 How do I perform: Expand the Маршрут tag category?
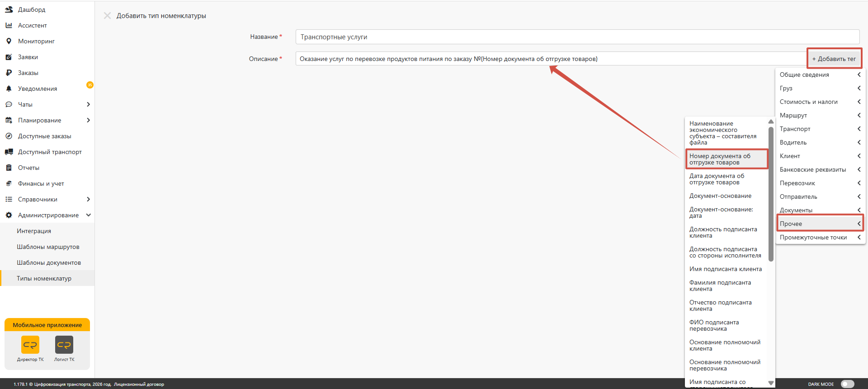coord(821,115)
